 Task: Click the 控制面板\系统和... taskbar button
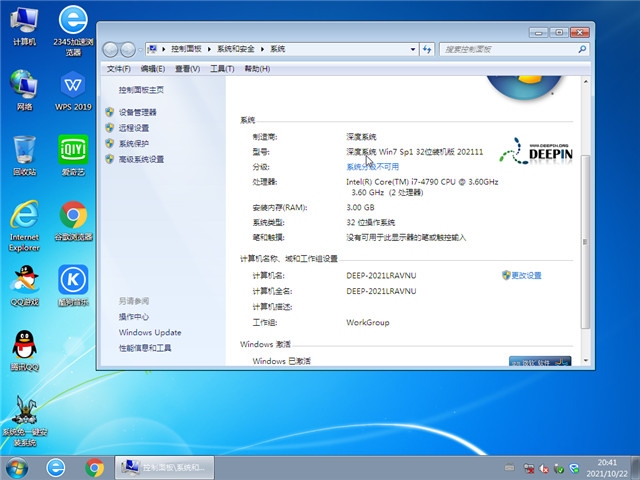(164, 468)
